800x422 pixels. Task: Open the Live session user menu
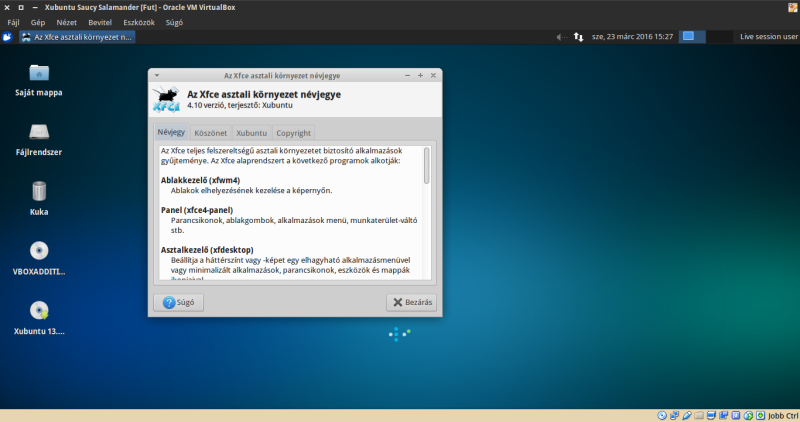tap(768, 37)
